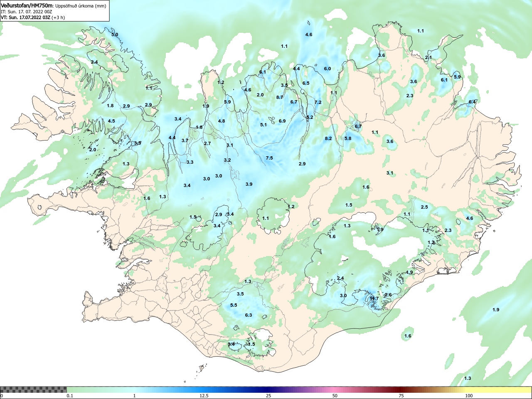Click the 6.5 precipitation value

coord(306,83)
